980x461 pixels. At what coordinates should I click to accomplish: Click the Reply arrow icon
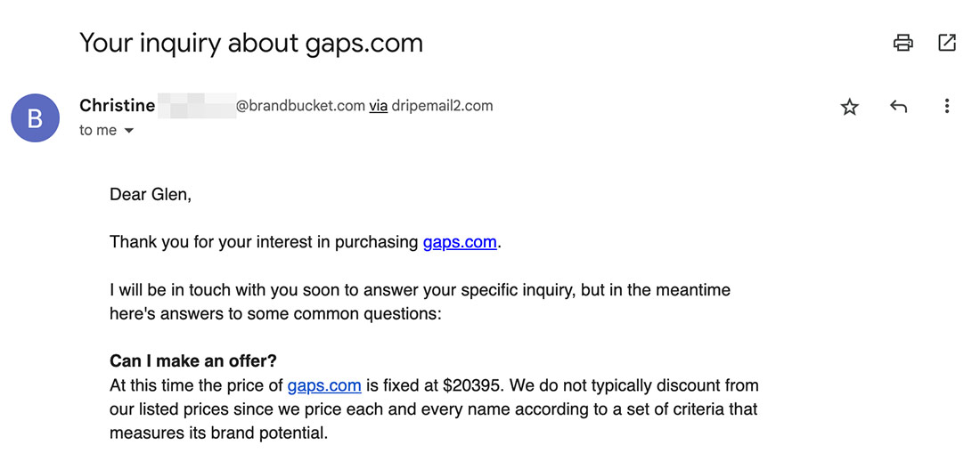coord(898,107)
